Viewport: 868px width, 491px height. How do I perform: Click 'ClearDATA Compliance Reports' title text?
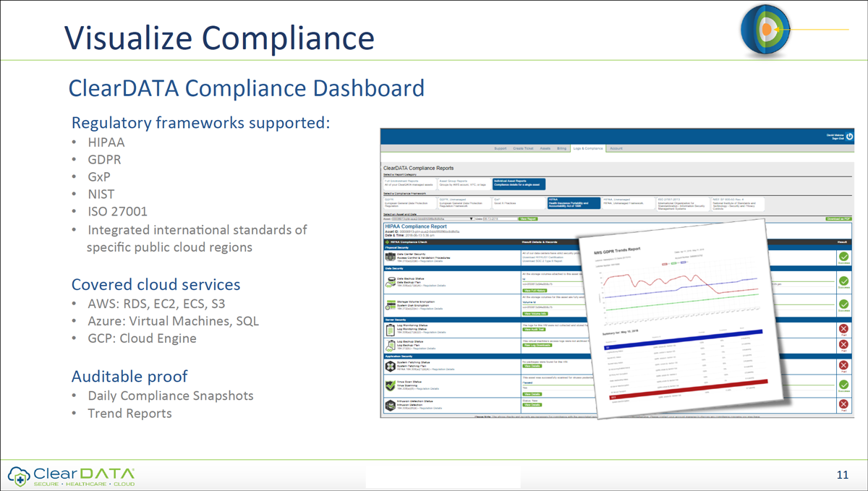click(418, 168)
